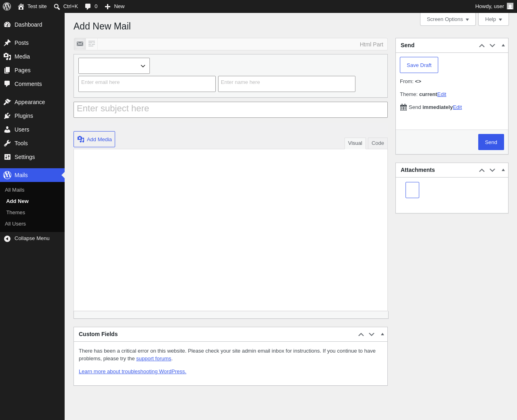The image size is (517, 420).
Task: Collapse the admin sidebar menu
Action: [32, 238]
